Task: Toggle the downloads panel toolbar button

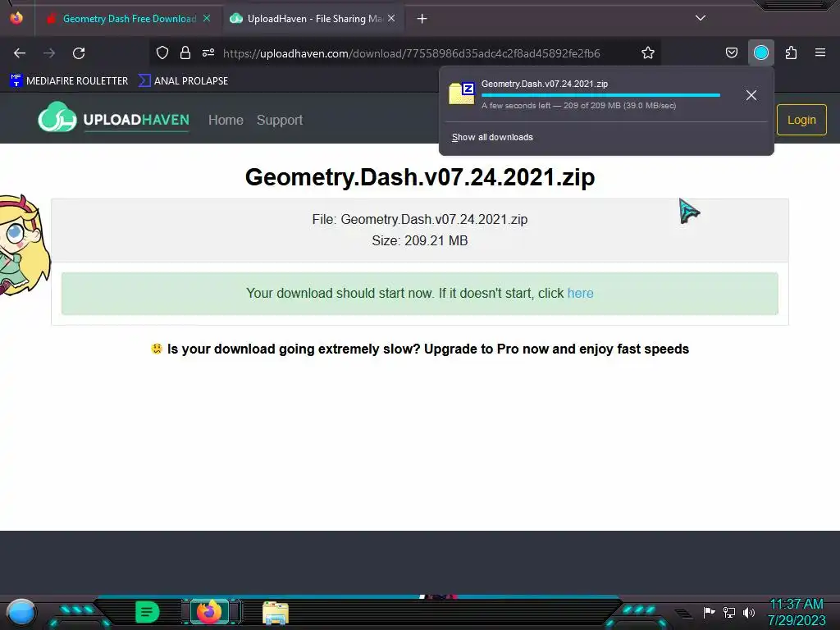Action: pos(760,52)
